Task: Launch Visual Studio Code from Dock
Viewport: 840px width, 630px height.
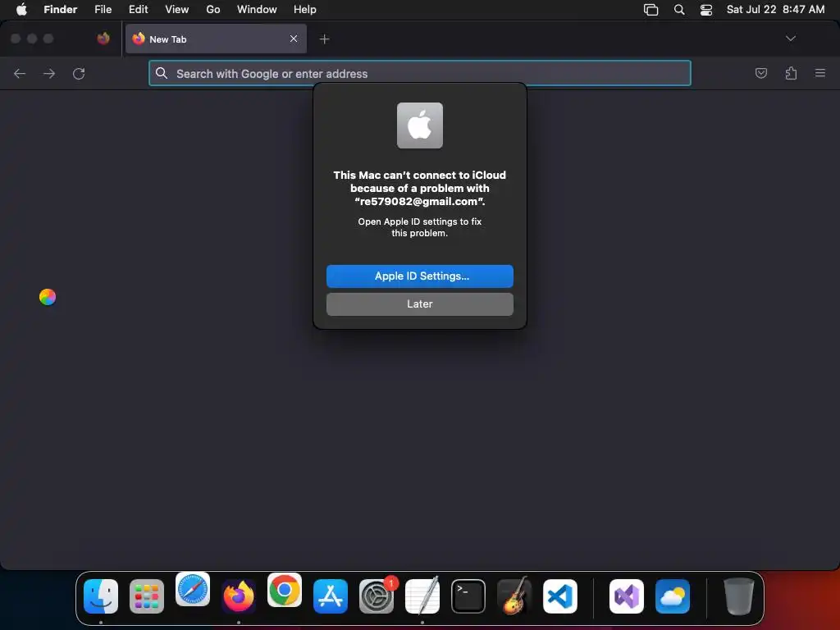Action: pyautogui.click(x=560, y=596)
